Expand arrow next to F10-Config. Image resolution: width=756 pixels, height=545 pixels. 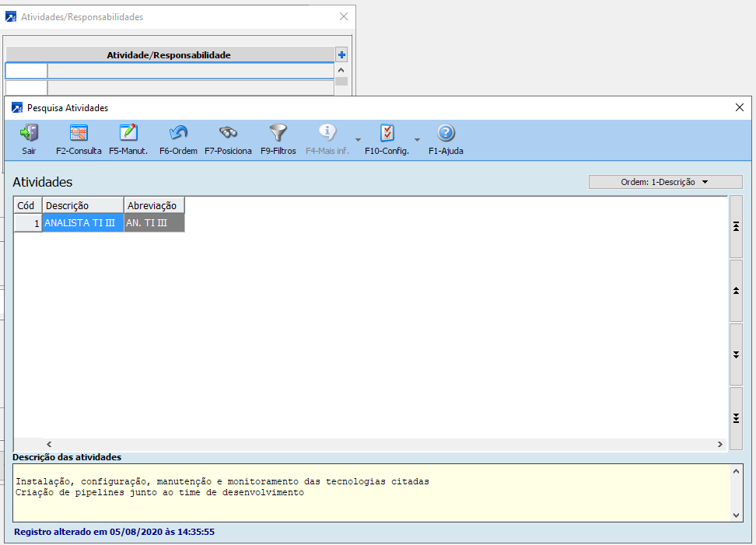417,140
